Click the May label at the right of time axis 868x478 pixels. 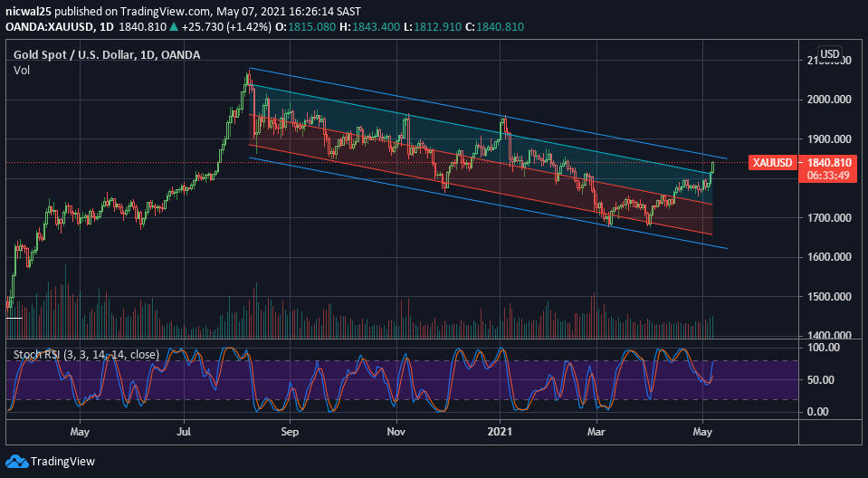coord(702,432)
